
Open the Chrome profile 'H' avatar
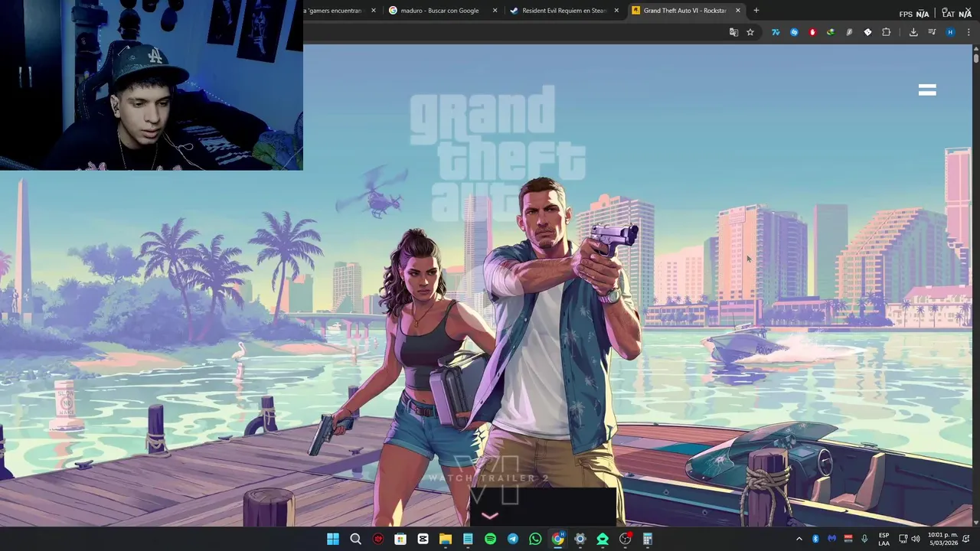coord(950,32)
